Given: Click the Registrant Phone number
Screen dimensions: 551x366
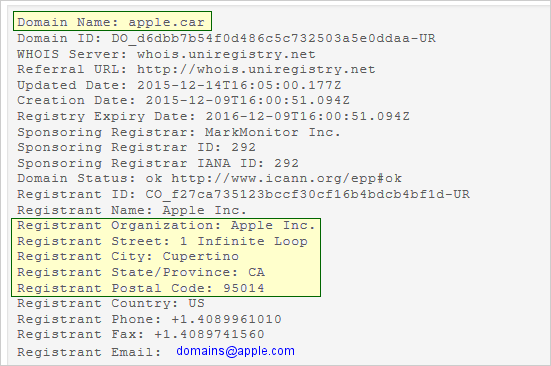Looking at the screenshot, I should point(227,319).
